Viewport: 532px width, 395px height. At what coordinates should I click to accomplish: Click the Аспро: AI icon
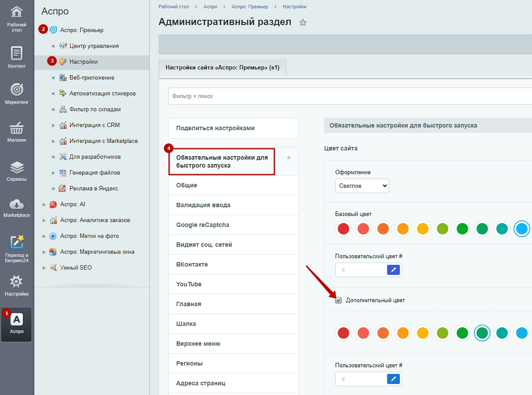53,204
